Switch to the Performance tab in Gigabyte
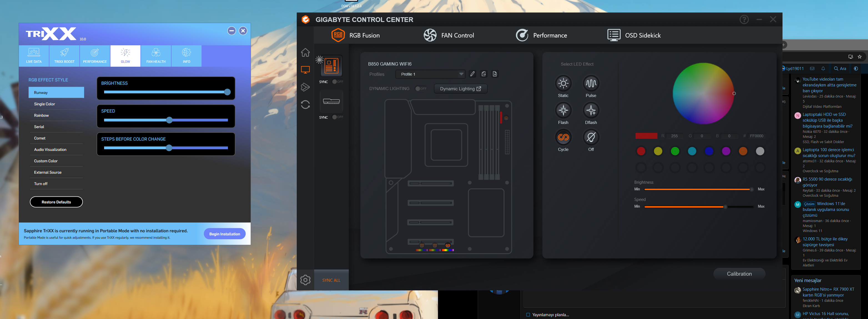Screen dimensions: 868x319 tap(541, 35)
